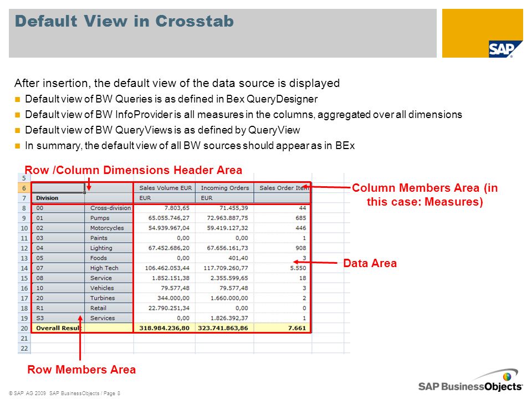
Task: Select the Excel row header numbered 14
Action: pos(24,268)
